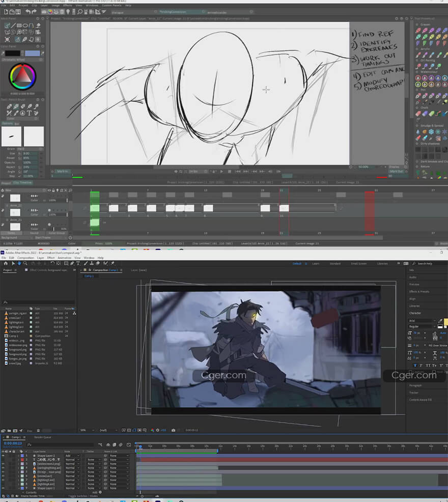Viewport: 448px width, 502px height.
Task: Open the Custom Panels menu in TVPaint
Action: coord(111,6)
